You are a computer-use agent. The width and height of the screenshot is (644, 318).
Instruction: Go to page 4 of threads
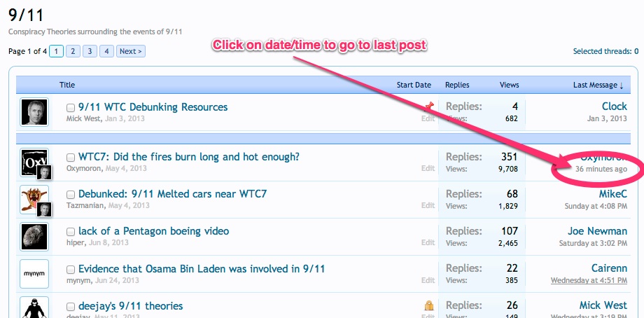tap(106, 51)
